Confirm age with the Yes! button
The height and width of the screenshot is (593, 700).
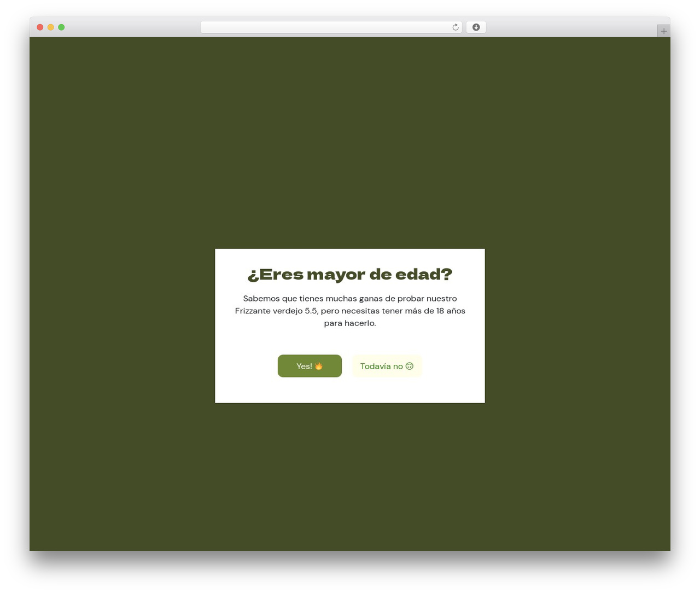click(310, 366)
